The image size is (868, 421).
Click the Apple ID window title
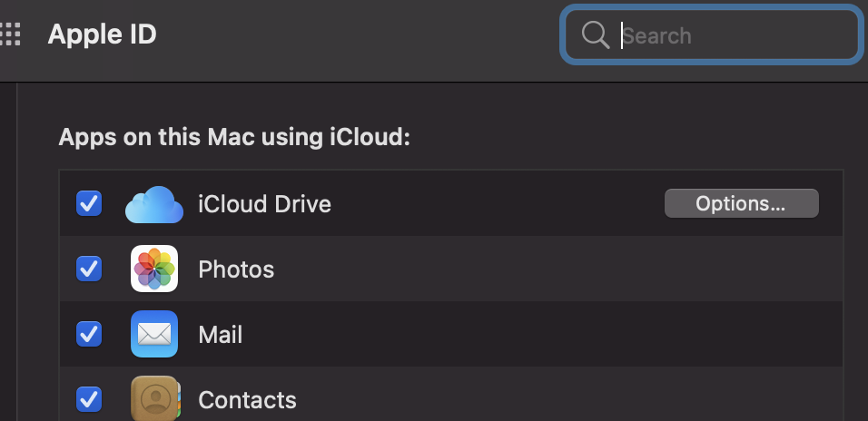point(102,34)
